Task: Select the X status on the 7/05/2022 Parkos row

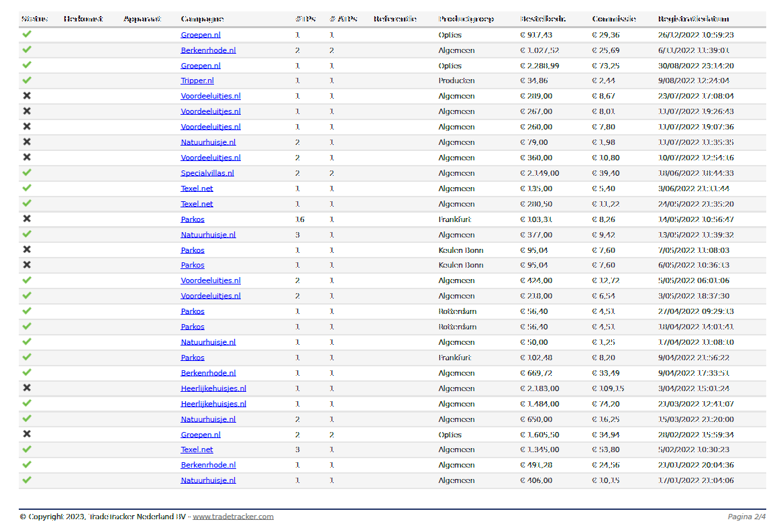Action: pyautogui.click(x=27, y=250)
